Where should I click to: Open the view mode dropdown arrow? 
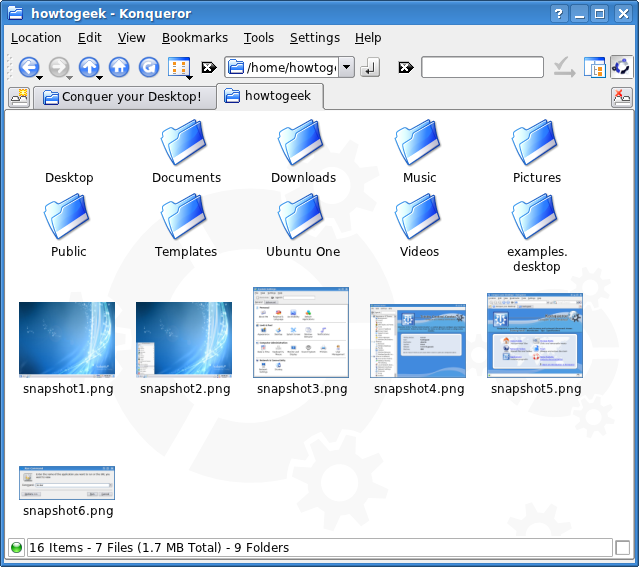(x=189, y=77)
